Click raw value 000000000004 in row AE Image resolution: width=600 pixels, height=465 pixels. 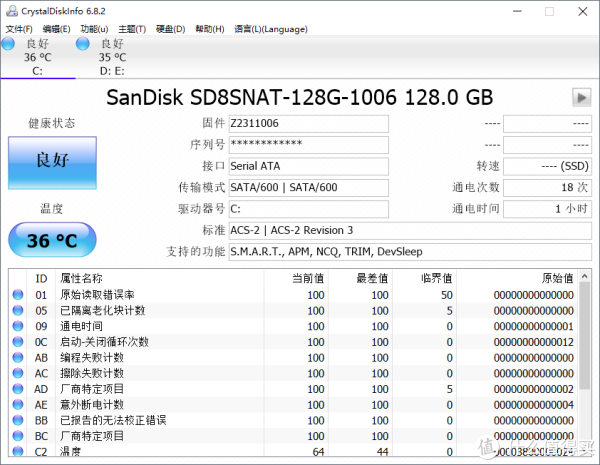(533, 405)
